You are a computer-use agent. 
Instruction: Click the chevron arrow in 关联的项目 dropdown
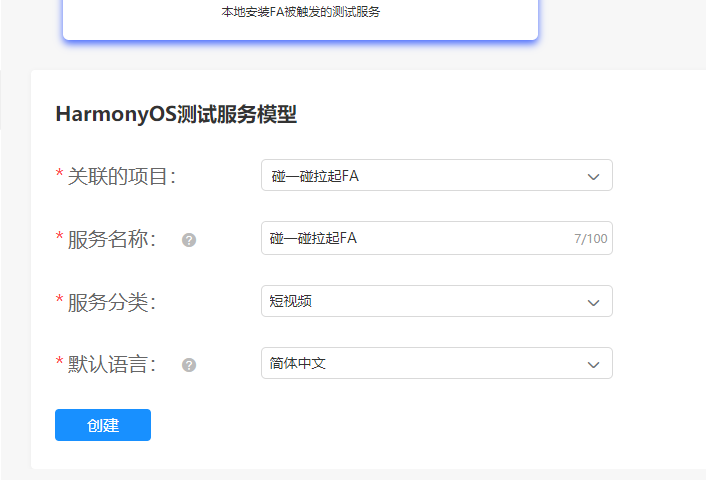pyautogui.click(x=593, y=177)
